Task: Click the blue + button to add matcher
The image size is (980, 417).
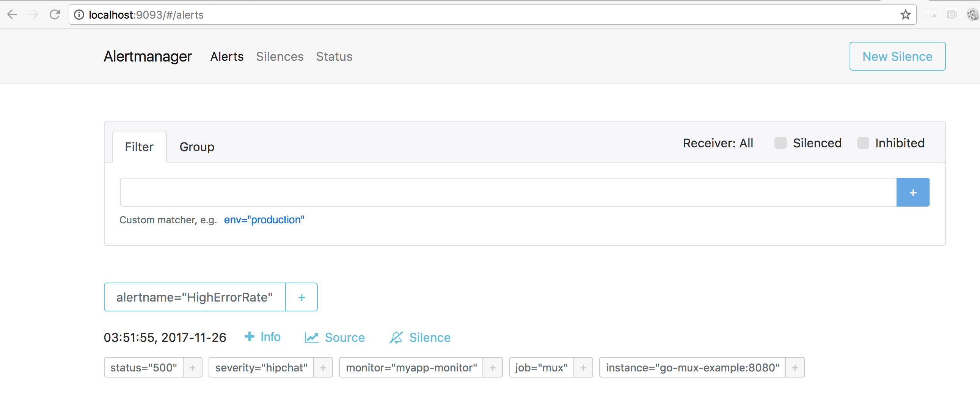Action: 912,192
